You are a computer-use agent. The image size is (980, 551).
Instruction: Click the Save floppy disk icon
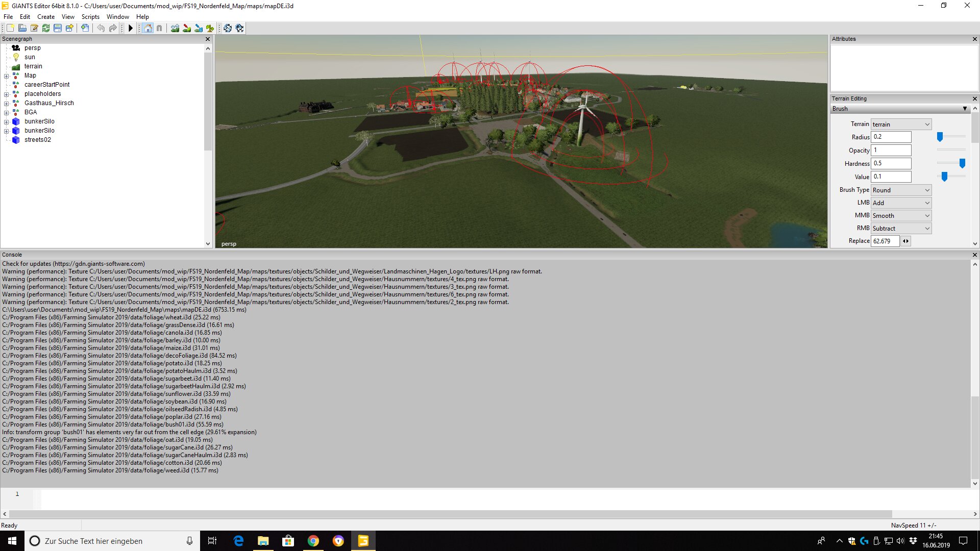pos(58,28)
